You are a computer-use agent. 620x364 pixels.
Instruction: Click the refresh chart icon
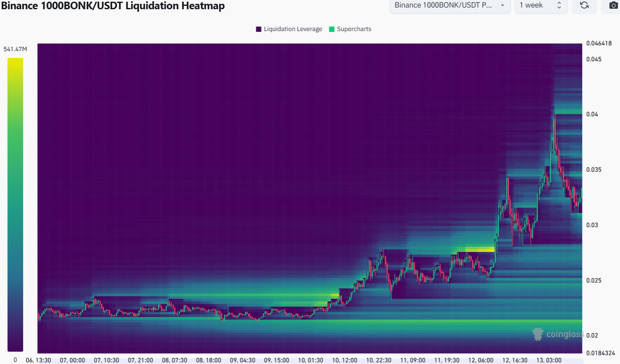pos(584,5)
